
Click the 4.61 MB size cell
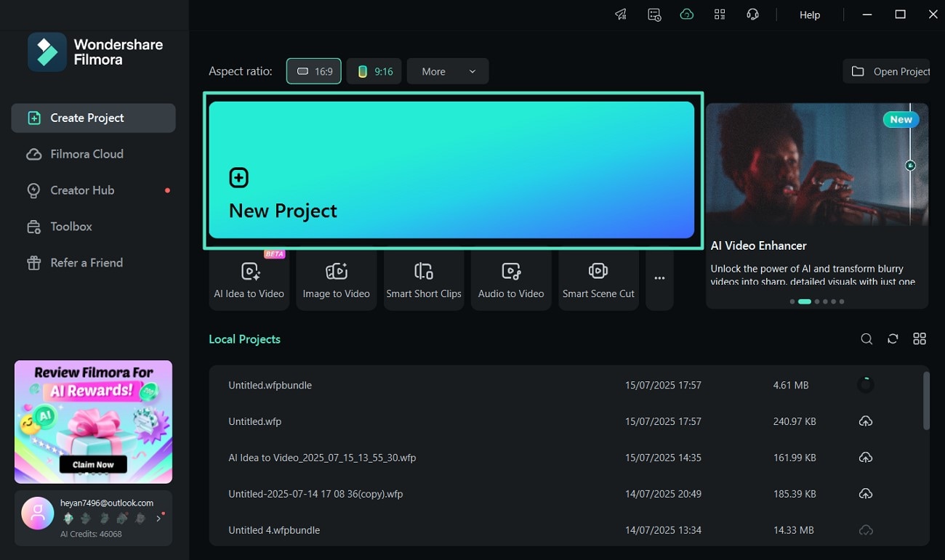[x=791, y=385]
